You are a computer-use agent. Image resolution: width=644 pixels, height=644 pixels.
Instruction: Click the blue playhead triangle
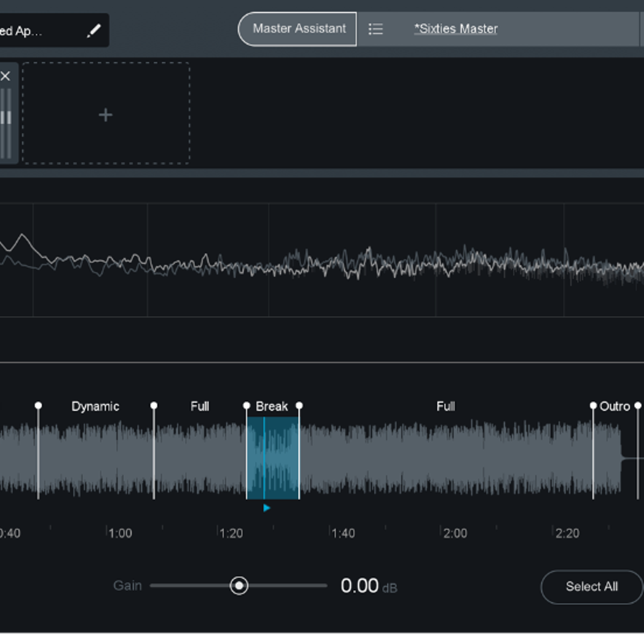tap(266, 508)
